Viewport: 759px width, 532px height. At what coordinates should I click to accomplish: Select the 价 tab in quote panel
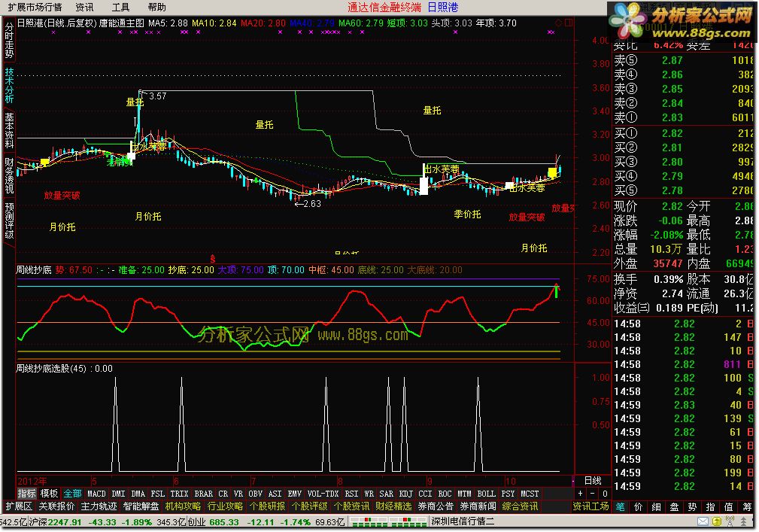(x=639, y=506)
